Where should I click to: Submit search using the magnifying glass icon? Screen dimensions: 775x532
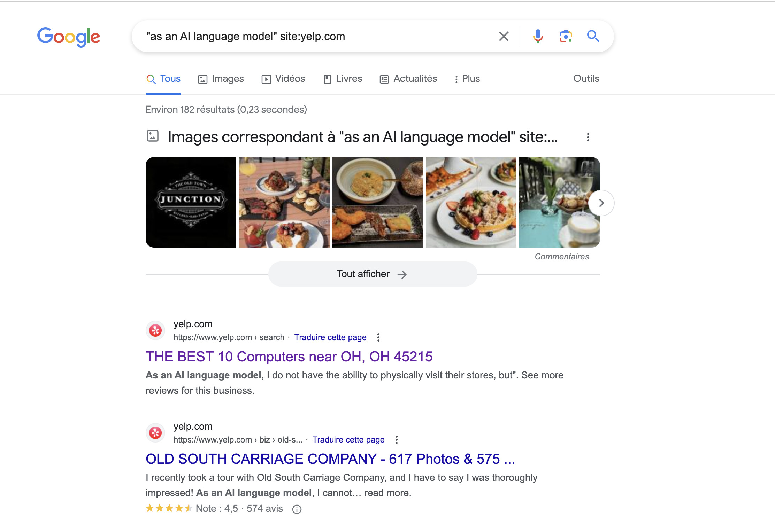tap(593, 36)
